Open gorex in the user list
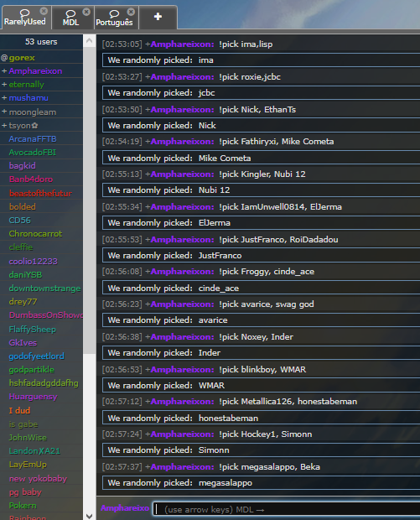 click(22, 58)
